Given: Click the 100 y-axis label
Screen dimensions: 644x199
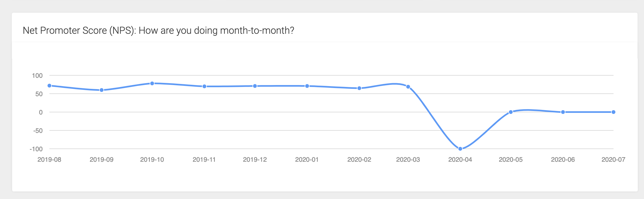Looking at the screenshot, I should point(37,76).
